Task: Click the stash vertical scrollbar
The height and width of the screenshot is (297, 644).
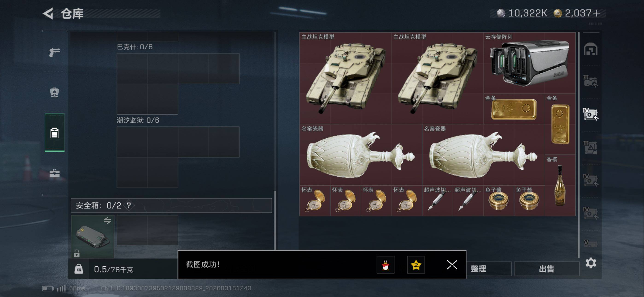Action: 579,145
